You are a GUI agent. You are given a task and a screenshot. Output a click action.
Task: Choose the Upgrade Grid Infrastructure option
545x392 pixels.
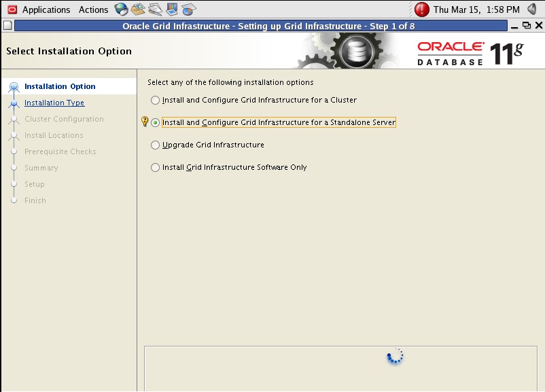(155, 145)
